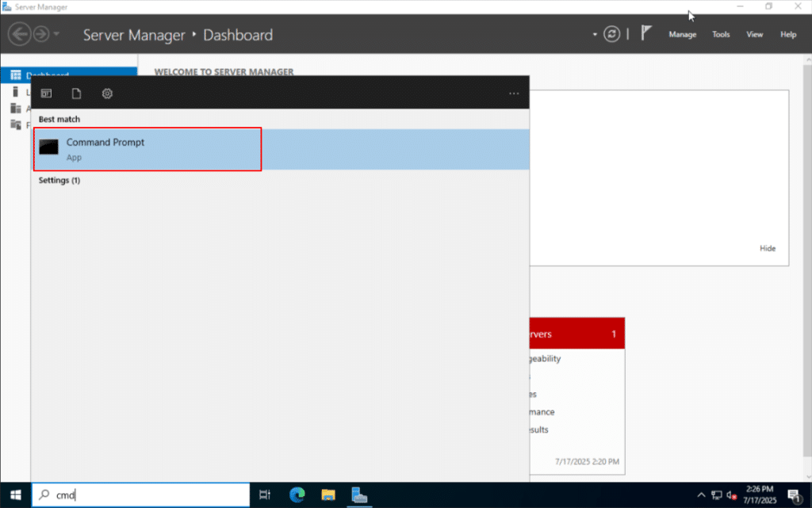Click the magnifier icon in search box
Screen dimensions: 812x508
point(44,495)
